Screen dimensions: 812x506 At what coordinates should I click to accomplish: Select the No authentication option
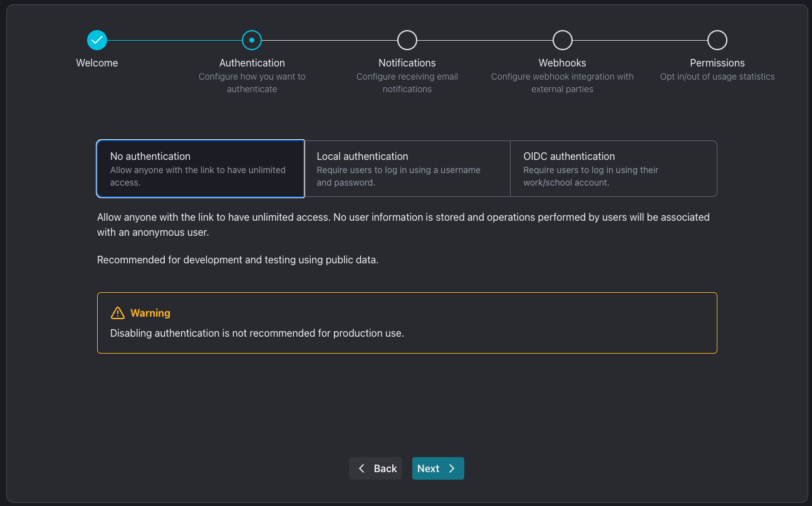pos(200,169)
